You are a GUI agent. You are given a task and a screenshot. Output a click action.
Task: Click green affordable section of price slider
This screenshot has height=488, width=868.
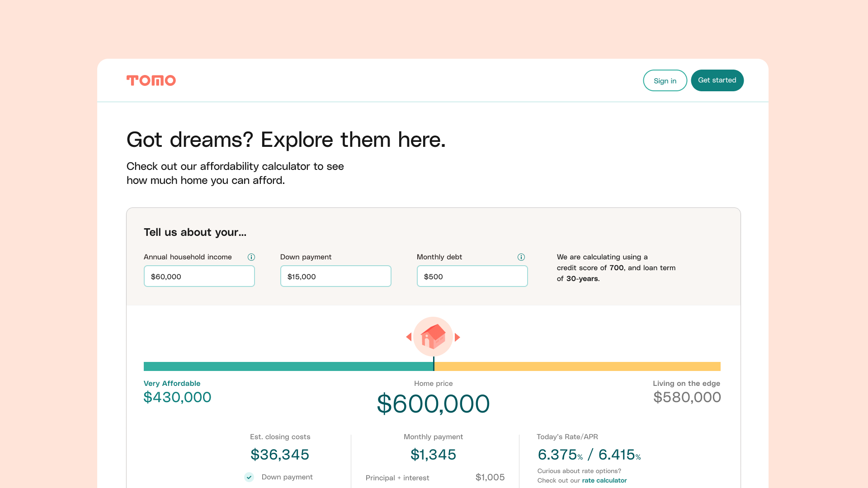point(288,366)
